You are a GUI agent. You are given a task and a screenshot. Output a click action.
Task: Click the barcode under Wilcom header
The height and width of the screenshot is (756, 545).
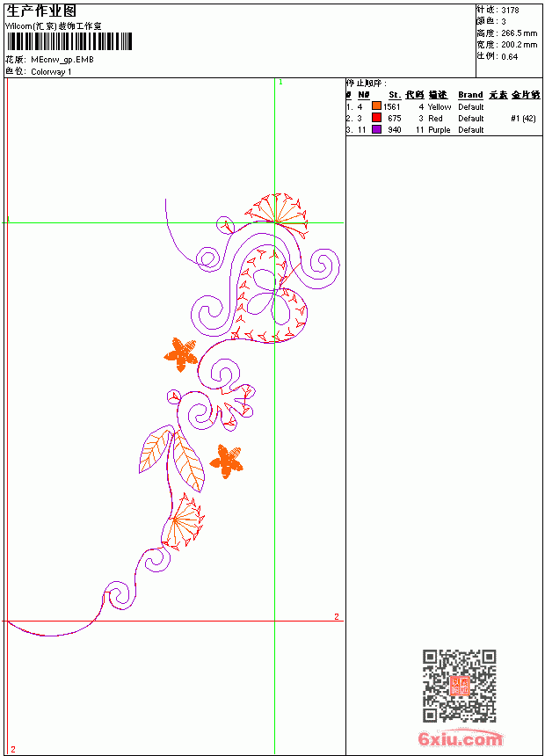point(69,41)
